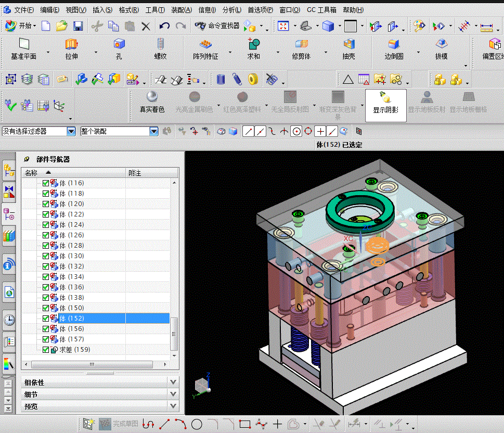Toggle the checkbox next to 体 (152)
504x433 pixels.
tap(46, 319)
